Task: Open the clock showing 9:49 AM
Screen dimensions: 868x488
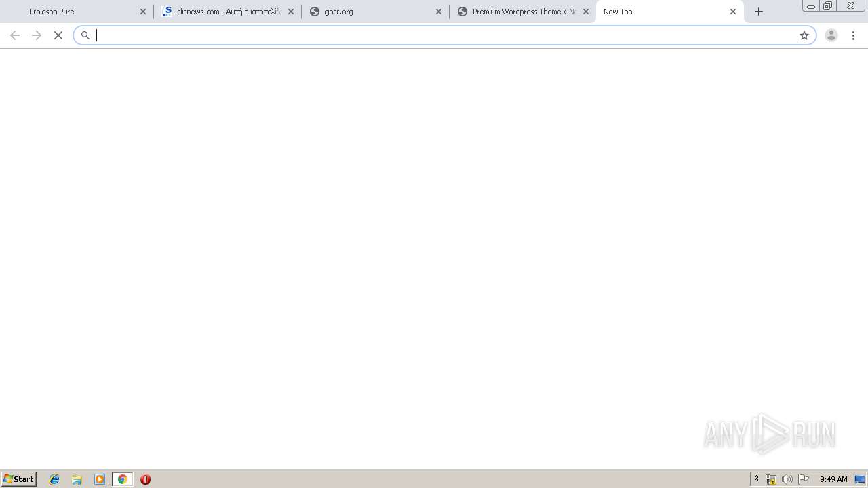Action: click(833, 479)
